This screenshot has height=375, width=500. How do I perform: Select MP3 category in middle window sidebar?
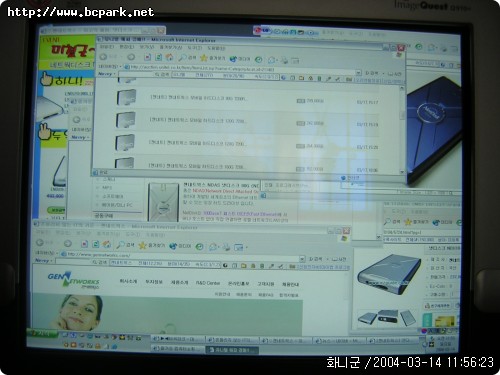coord(107,188)
